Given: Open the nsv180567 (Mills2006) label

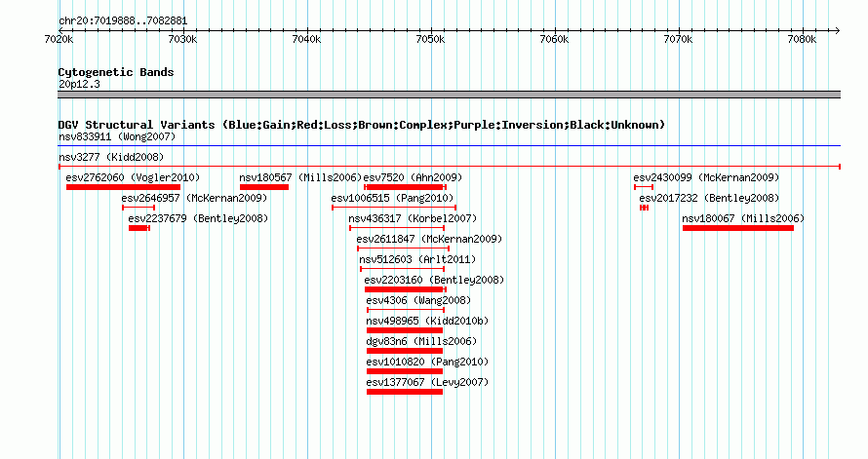Looking at the screenshot, I should coord(300,177).
